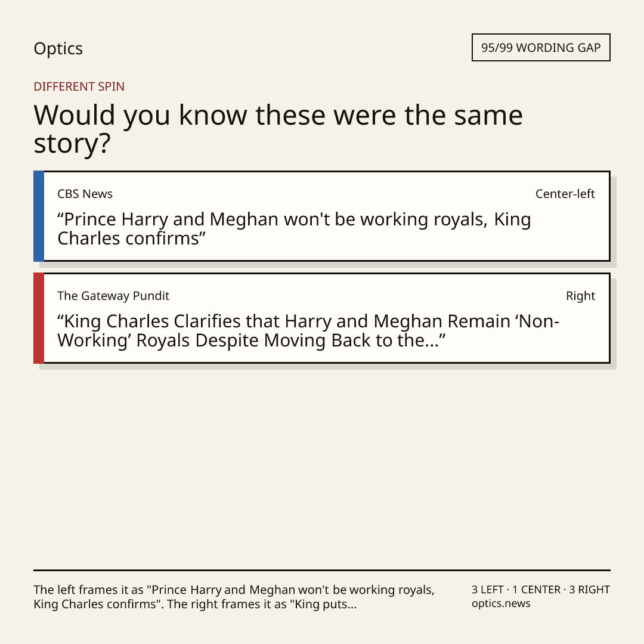Screen dimensions: 644x644
Task: Click the blue bias color bar
Action: (x=39, y=216)
